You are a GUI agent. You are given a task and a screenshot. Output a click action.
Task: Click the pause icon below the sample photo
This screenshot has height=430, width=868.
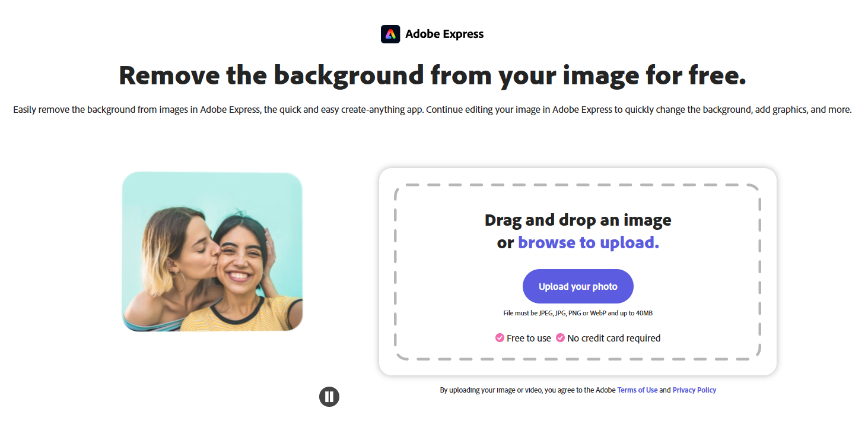(329, 396)
